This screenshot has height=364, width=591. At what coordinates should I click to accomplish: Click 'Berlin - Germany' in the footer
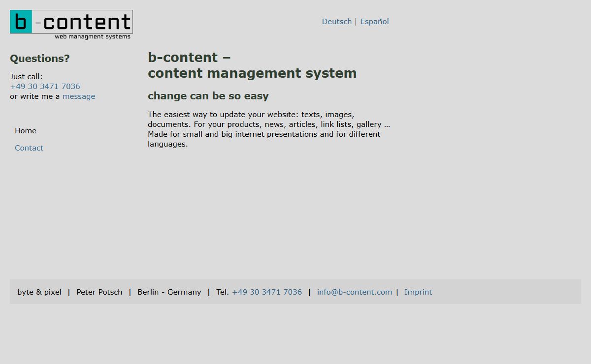click(x=169, y=292)
